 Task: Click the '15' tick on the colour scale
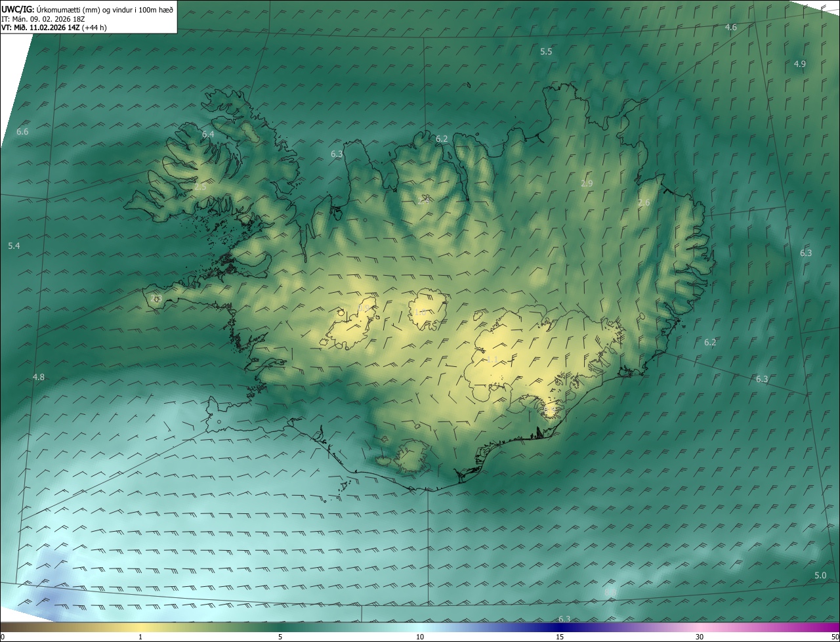560,637
